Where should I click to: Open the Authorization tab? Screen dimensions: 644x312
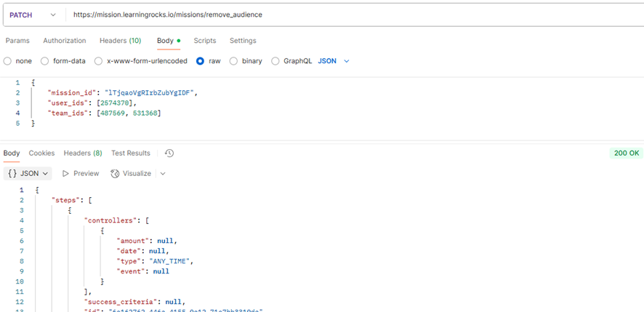point(65,41)
